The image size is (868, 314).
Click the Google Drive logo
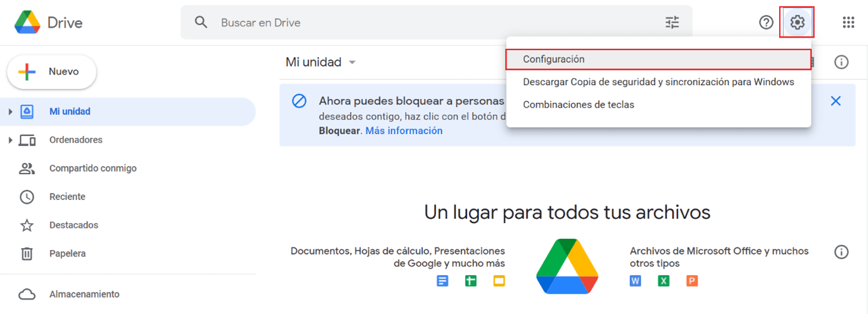[x=27, y=23]
